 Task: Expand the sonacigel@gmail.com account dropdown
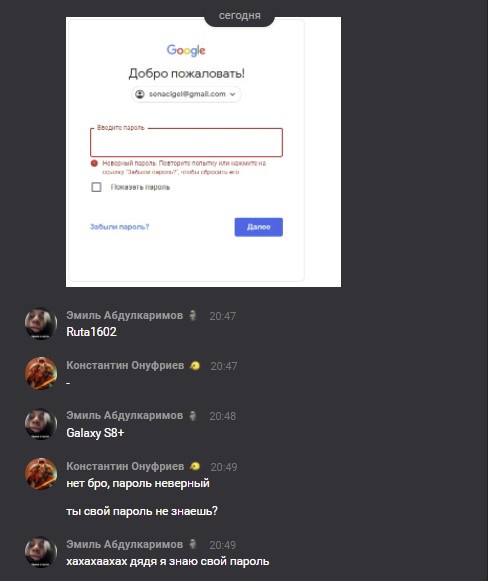[x=186, y=94]
